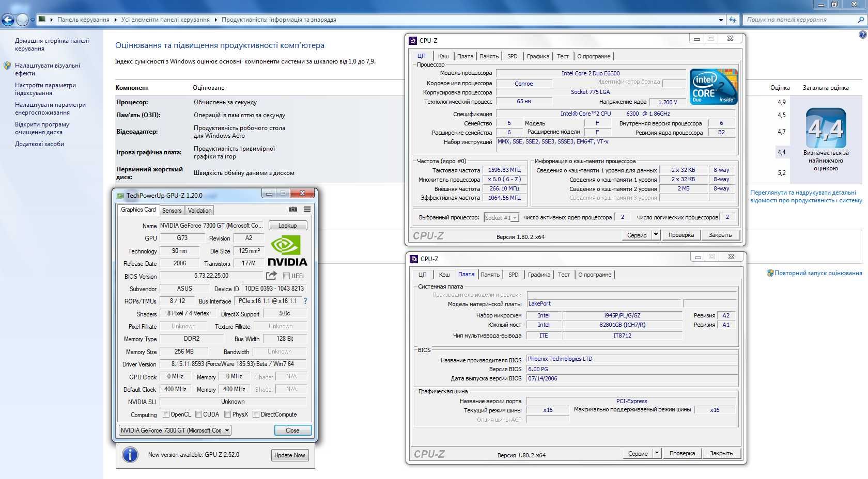
Task: Toggle the PhysX checkbox
Action: click(x=228, y=414)
